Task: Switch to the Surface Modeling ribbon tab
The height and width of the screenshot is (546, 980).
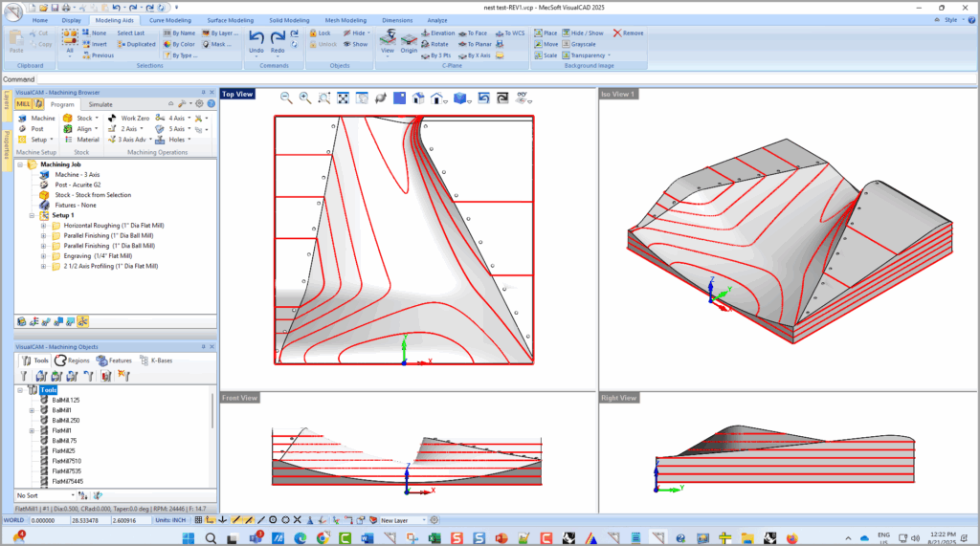Action: click(232, 19)
